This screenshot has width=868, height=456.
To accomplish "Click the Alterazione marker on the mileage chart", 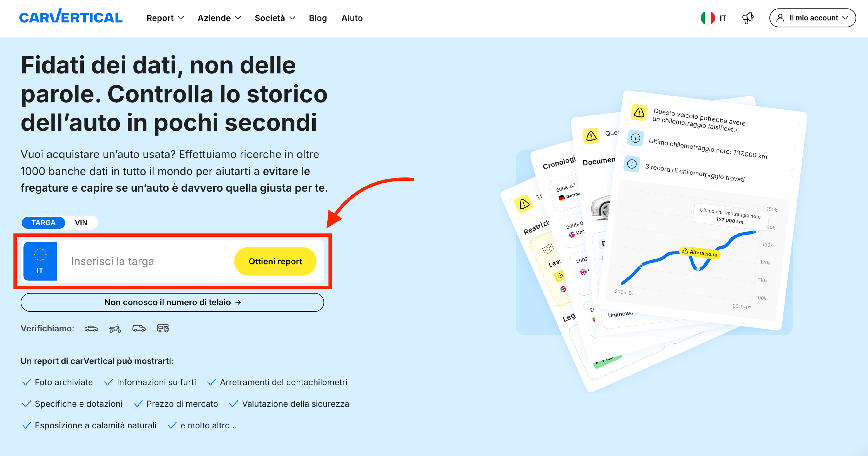I will click(x=700, y=253).
